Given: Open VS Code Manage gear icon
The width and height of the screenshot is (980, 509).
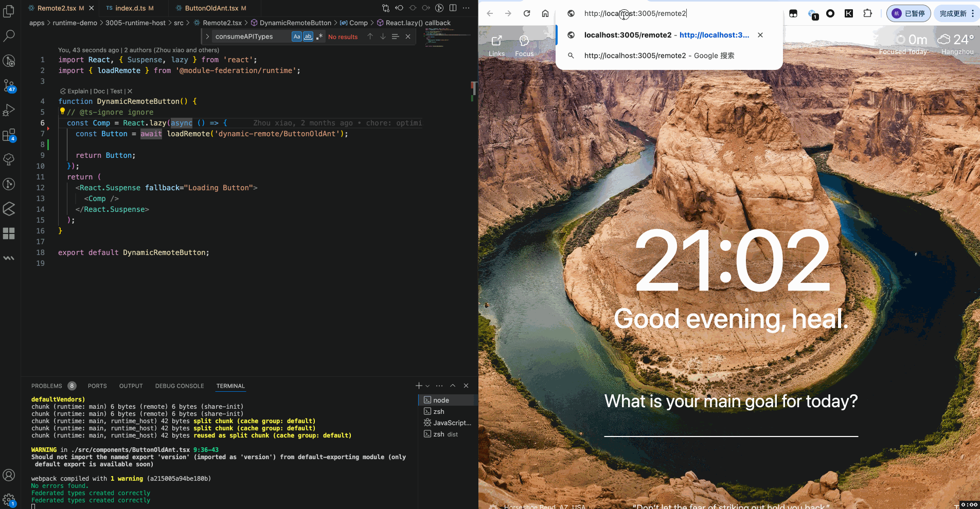Looking at the screenshot, I should [x=9, y=499].
